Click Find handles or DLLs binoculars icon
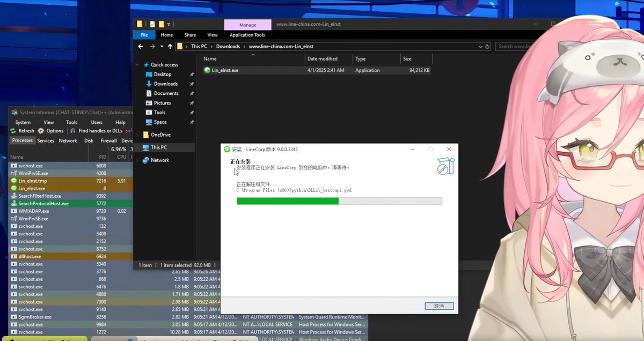This screenshot has height=341, width=644. pyautogui.click(x=73, y=131)
